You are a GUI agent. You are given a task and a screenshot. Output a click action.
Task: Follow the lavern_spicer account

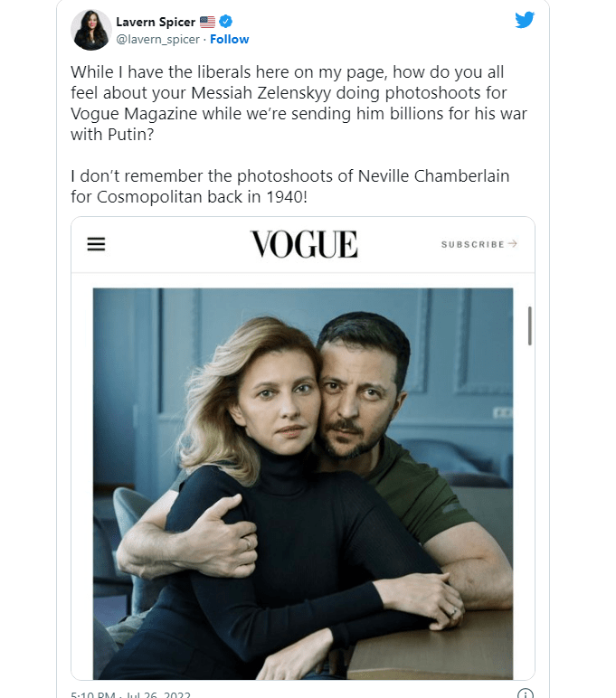click(230, 40)
